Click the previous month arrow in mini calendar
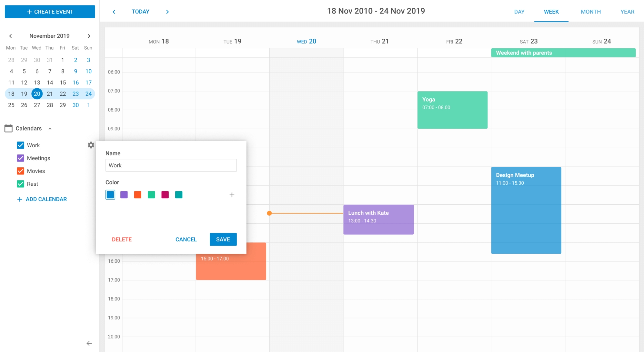This screenshot has width=644, height=352. 10,35
